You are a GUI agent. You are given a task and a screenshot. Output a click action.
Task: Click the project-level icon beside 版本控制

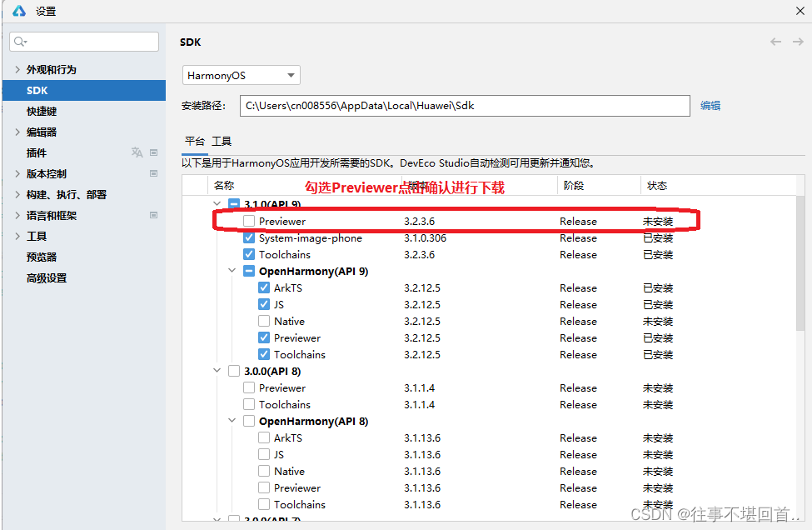pos(153,173)
